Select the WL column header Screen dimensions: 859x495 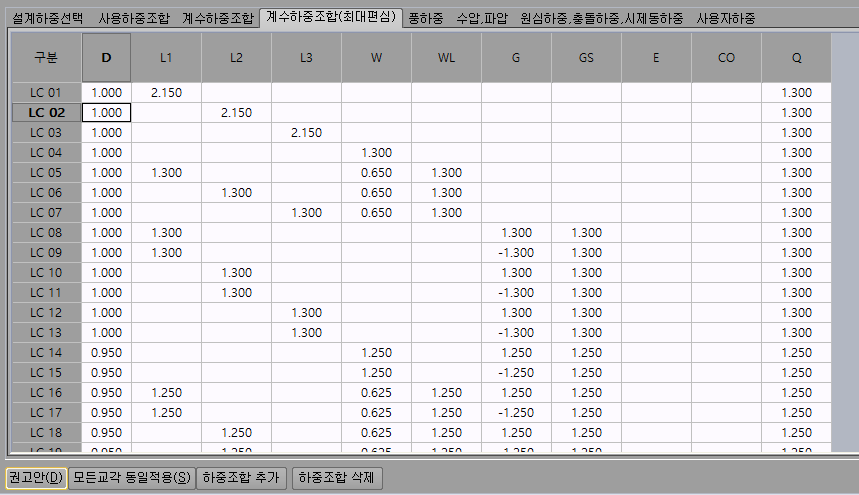coord(446,57)
